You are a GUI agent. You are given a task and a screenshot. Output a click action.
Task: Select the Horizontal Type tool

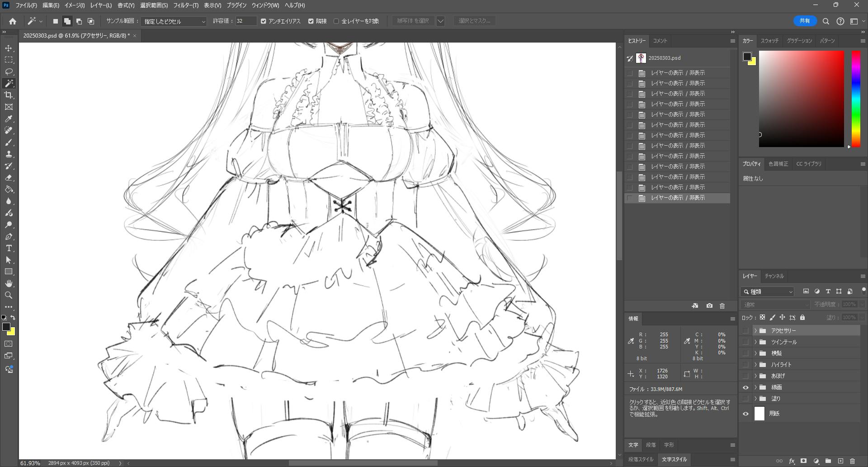click(9, 248)
